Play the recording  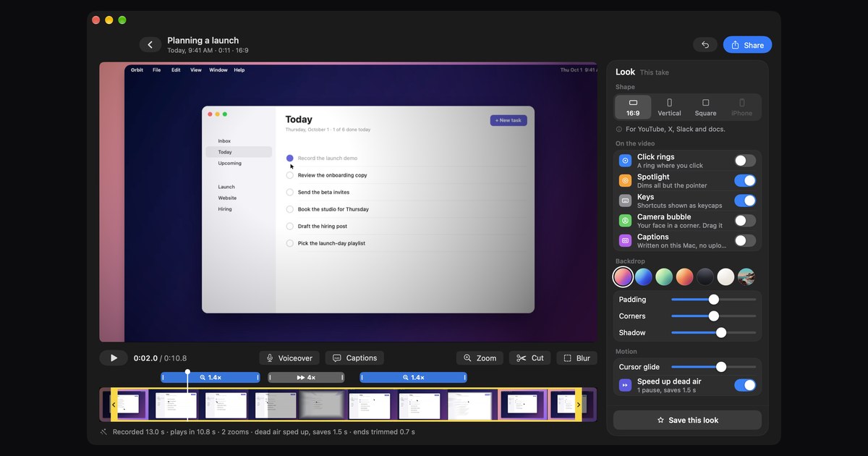click(x=114, y=358)
